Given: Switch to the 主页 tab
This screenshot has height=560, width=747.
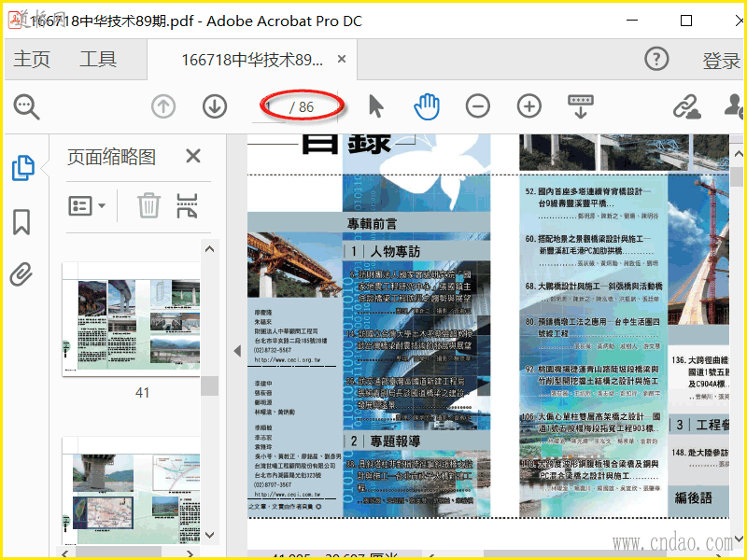Looking at the screenshot, I should (32, 60).
